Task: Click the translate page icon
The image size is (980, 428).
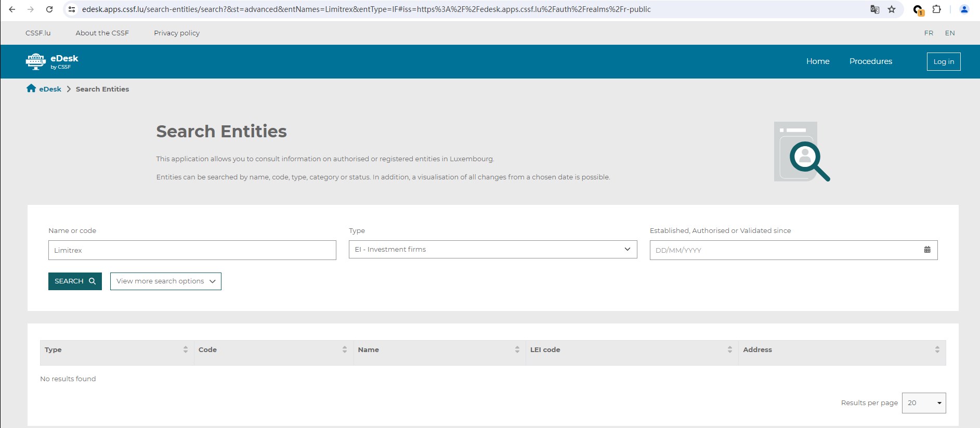Action: [x=875, y=9]
